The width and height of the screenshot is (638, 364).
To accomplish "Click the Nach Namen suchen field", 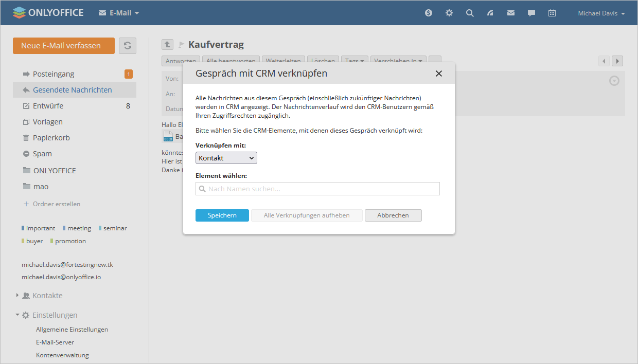I will (x=317, y=189).
